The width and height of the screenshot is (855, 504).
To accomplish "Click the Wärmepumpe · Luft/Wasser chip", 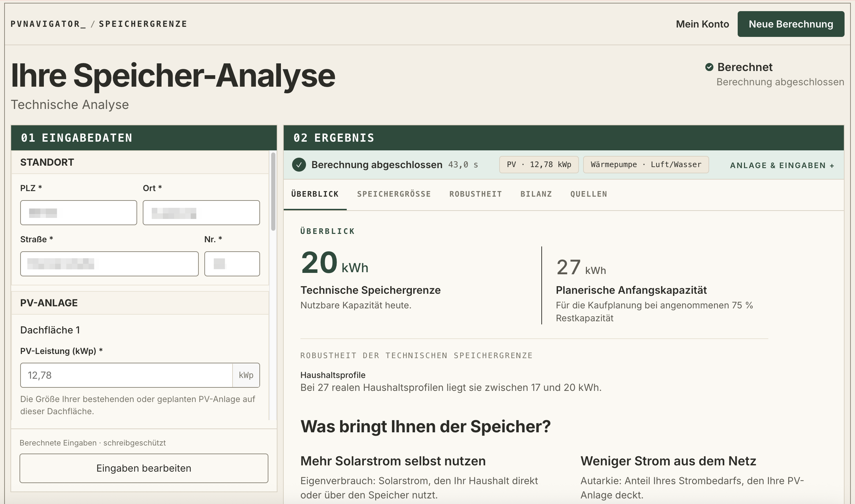I will pyautogui.click(x=646, y=165).
